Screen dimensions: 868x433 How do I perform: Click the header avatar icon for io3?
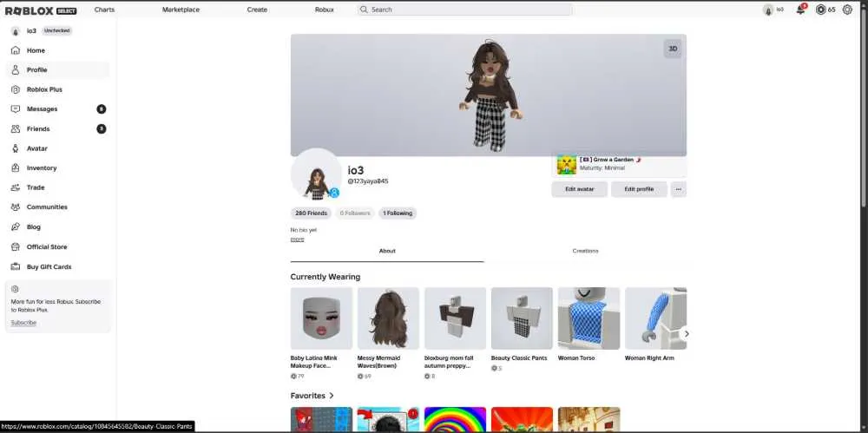coord(768,10)
